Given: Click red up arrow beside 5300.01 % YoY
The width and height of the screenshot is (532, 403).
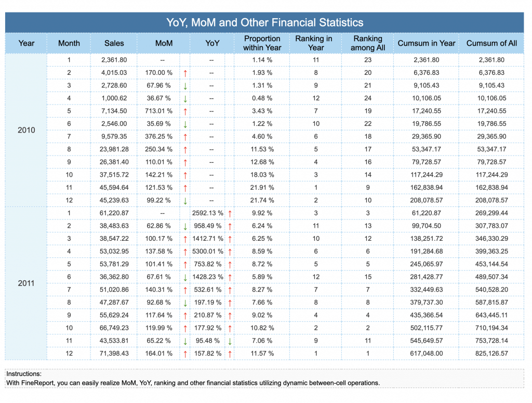Looking at the screenshot, I should click(230, 252).
